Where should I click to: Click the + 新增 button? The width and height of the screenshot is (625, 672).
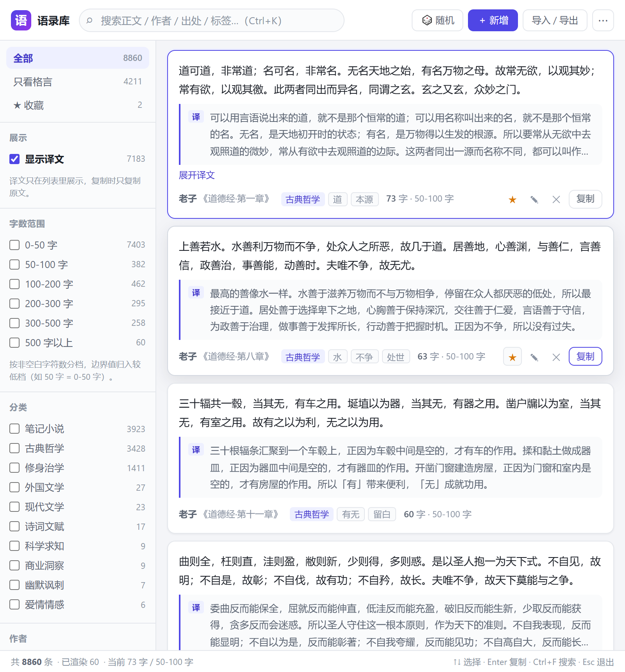pos(493,20)
